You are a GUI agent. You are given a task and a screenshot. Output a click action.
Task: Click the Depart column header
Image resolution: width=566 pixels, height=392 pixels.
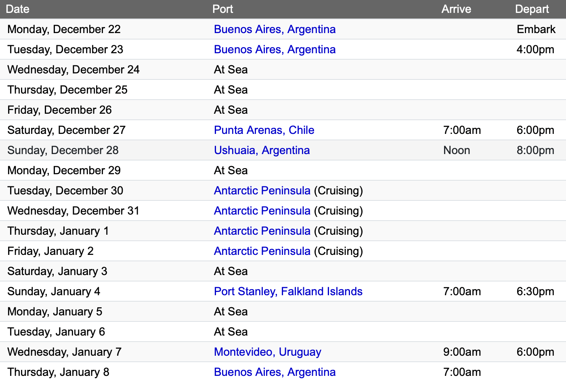(532, 9)
